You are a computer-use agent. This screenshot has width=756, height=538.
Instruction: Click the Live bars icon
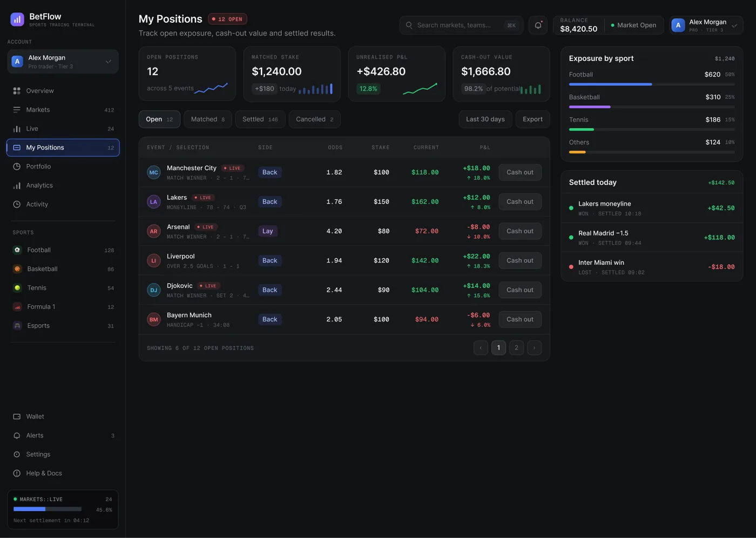(x=17, y=129)
